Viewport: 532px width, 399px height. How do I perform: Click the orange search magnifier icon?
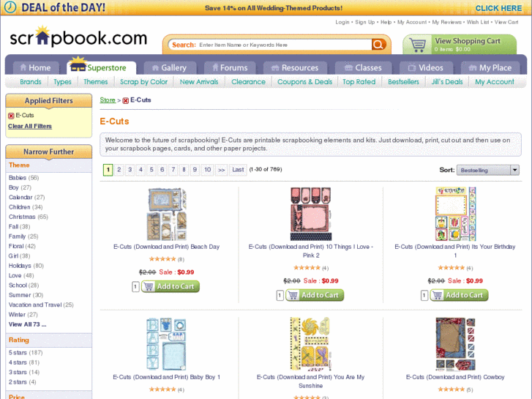[378, 45]
